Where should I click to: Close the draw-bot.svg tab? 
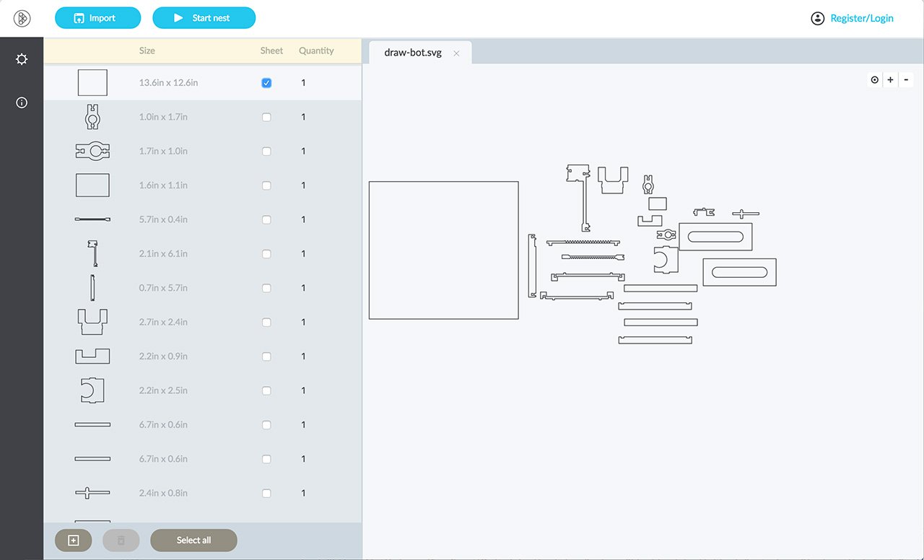456,53
